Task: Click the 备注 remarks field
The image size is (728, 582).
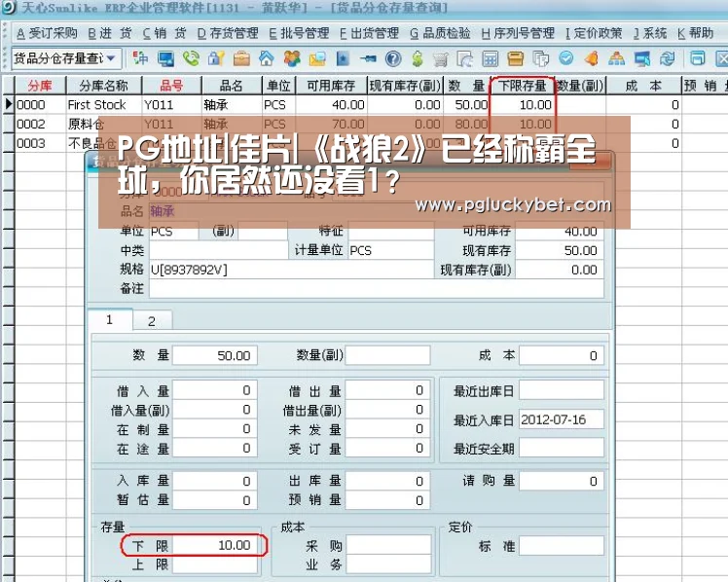Action: tap(376, 289)
